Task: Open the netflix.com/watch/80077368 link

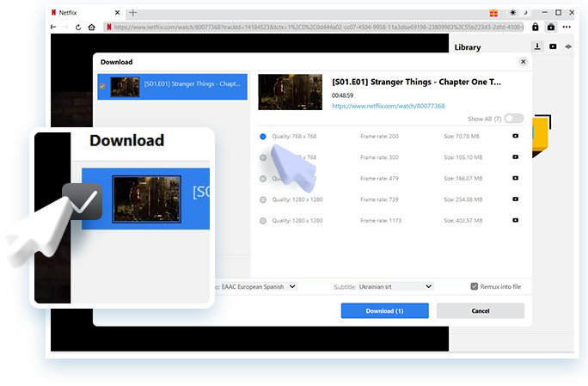Action: pyautogui.click(x=388, y=106)
